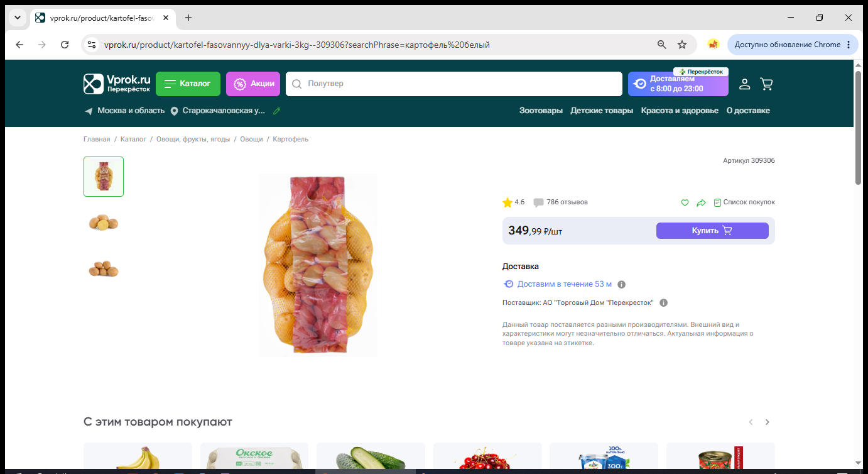868x474 pixels.
Task: Show supplier info icon next to Перекресток
Action: (663, 303)
